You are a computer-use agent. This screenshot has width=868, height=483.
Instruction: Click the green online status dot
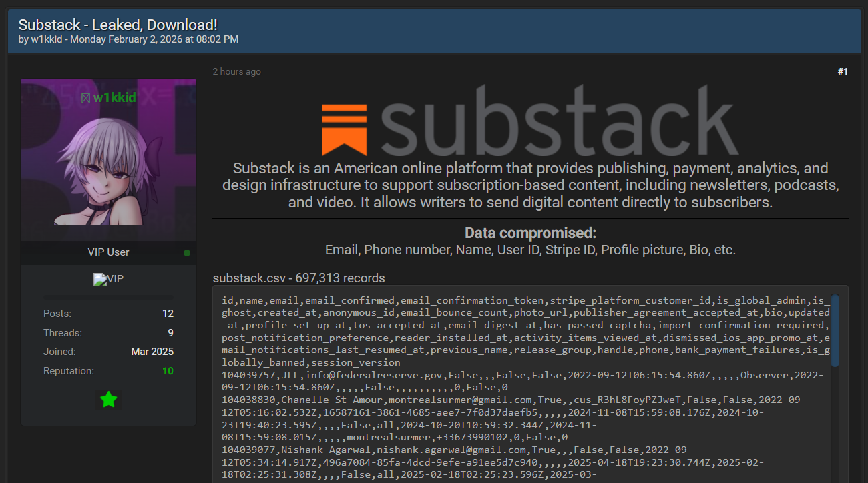(x=187, y=253)
